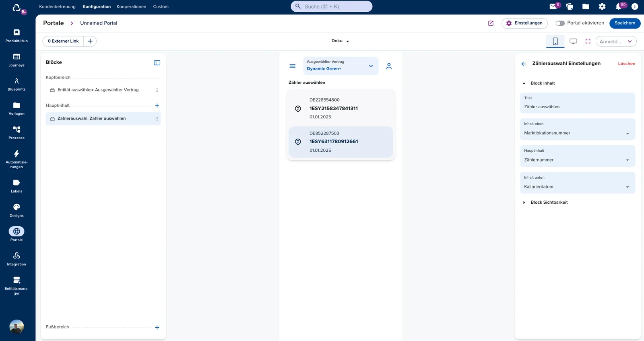Viewport: 644px width, 341px height.
Task: Open the settings gear in top bar
Action: (602, 6)
